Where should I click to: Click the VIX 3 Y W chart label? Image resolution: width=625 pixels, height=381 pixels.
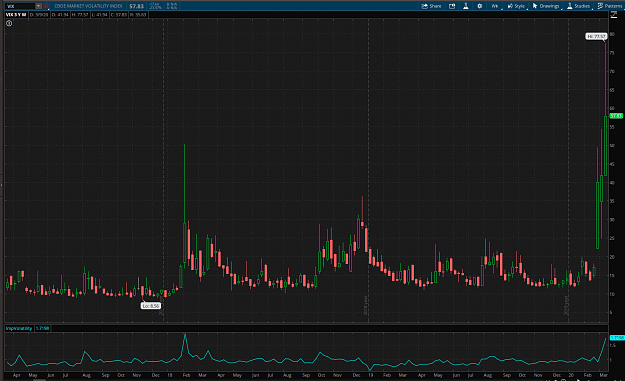[x=16, y=15]
